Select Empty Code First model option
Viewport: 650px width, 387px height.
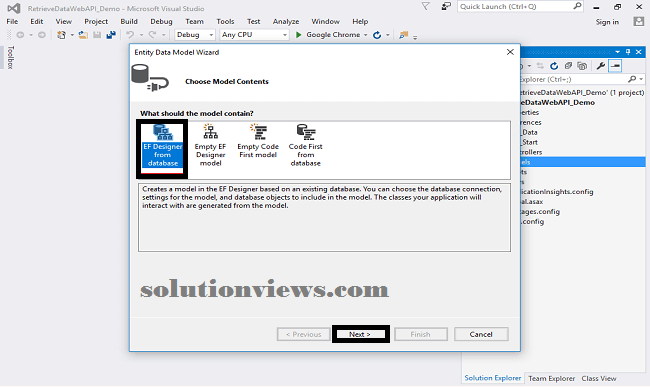258,141
